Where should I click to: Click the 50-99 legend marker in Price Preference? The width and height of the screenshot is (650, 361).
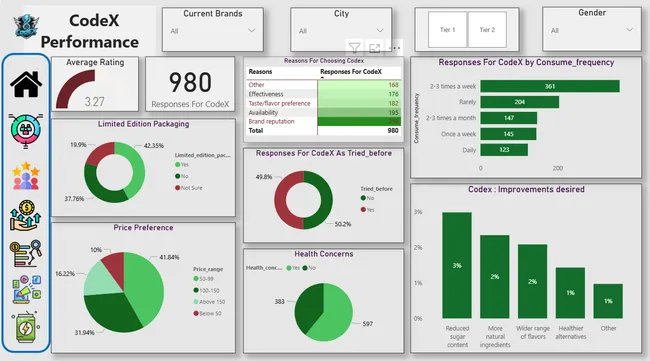tap(196, 279)
